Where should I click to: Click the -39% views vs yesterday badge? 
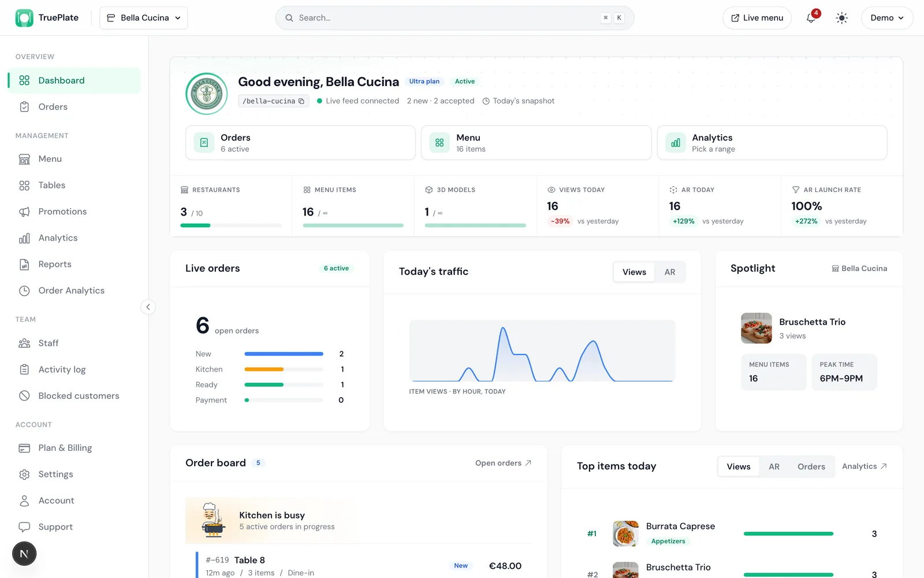[x=560, y=221]
